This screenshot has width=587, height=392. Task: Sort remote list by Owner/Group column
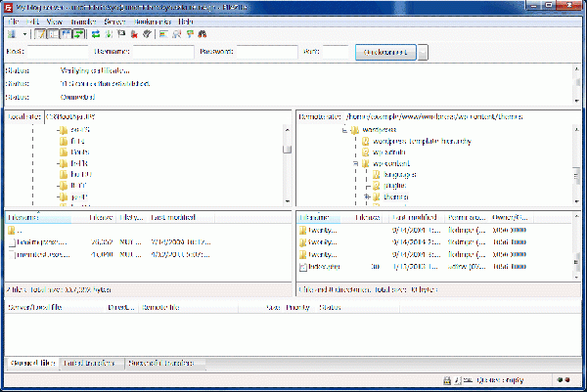tap(510, 217)
